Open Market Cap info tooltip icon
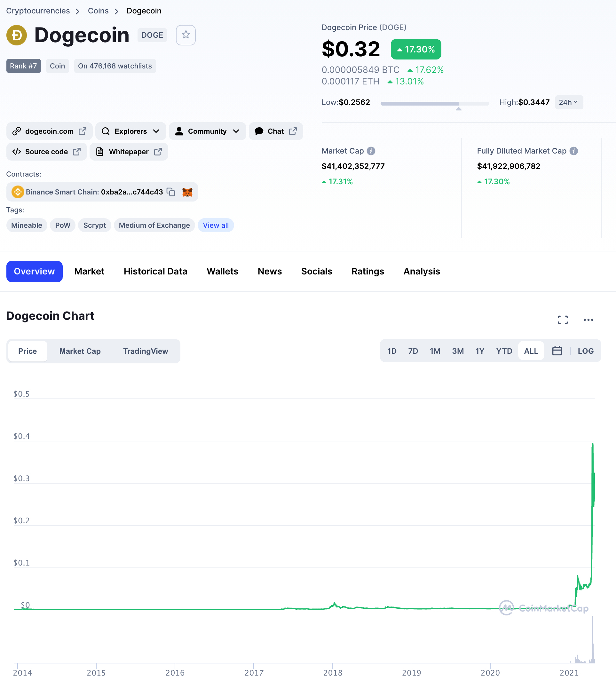The height and width of the screenshot is (689, 616). tap(371, 151)
